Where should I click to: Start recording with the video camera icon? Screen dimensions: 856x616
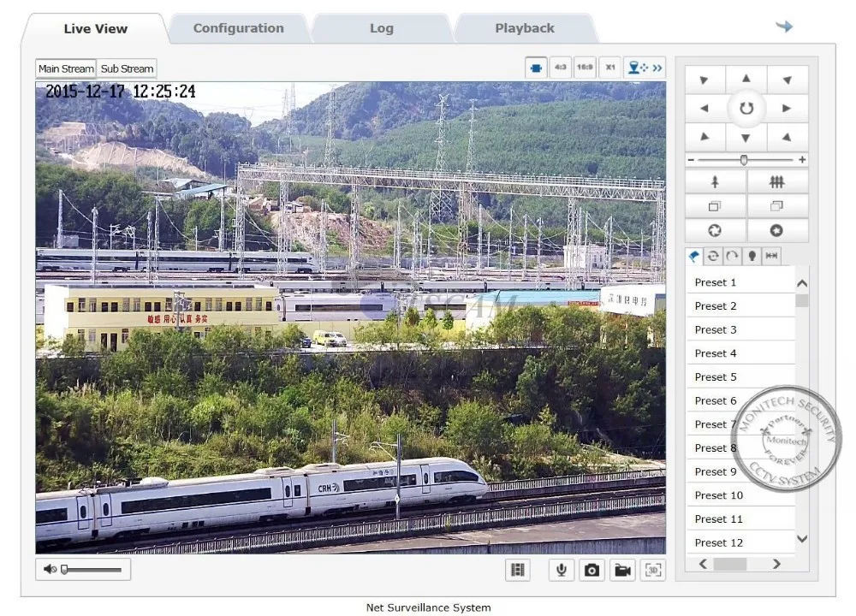click(x=622, y=570)
